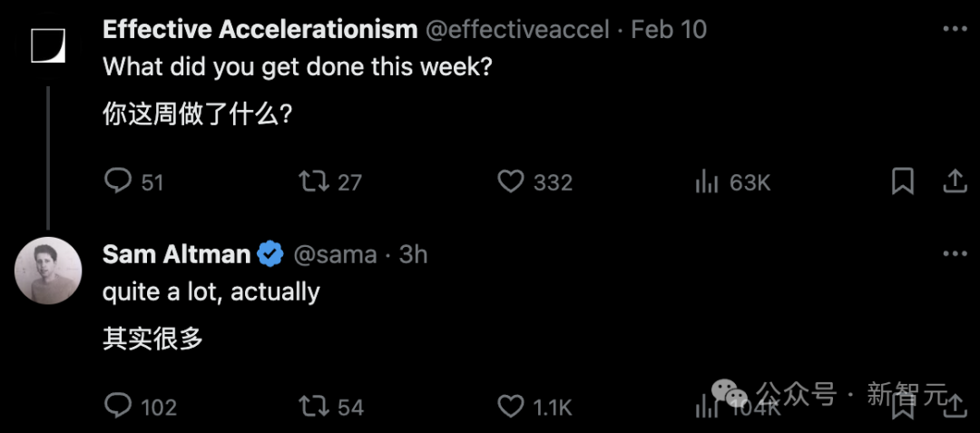Visit the @effectiveaccel handle link

coord(517,29)
